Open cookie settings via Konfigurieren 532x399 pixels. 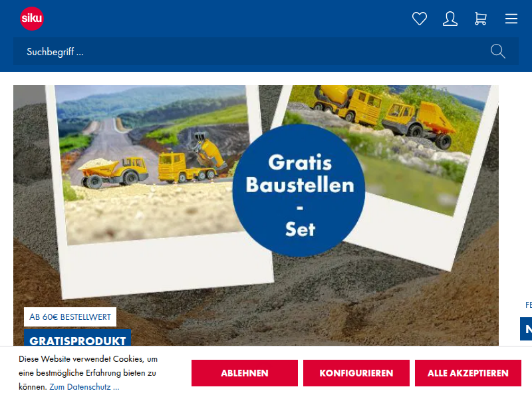coord(356,373)
